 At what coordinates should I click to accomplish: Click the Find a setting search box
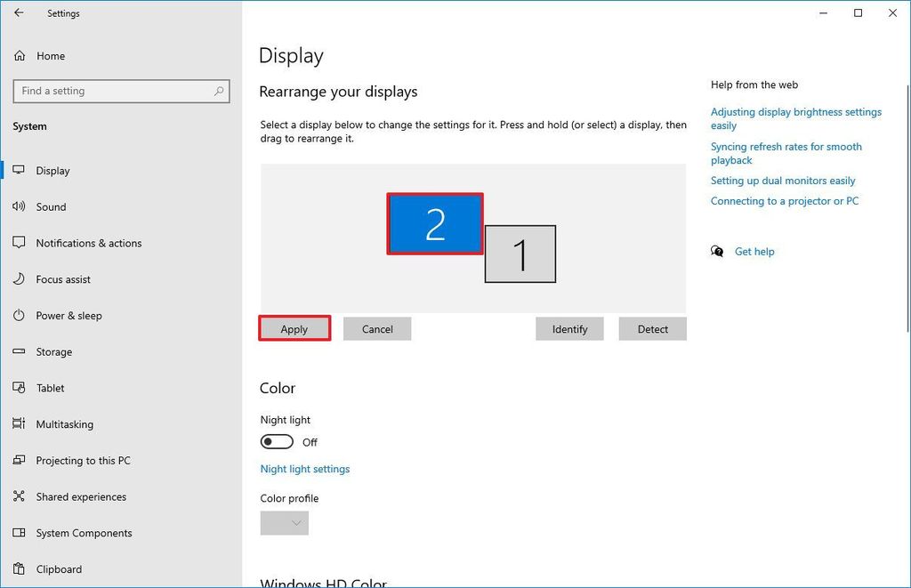tap(121, 91)
